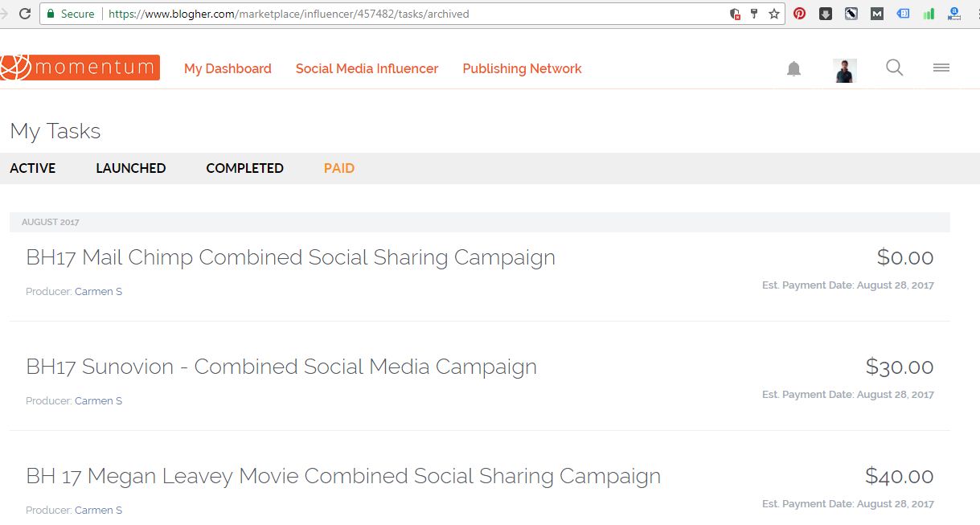Select the PAID tasks tab

pyautogui.click(x=338, y=168)
